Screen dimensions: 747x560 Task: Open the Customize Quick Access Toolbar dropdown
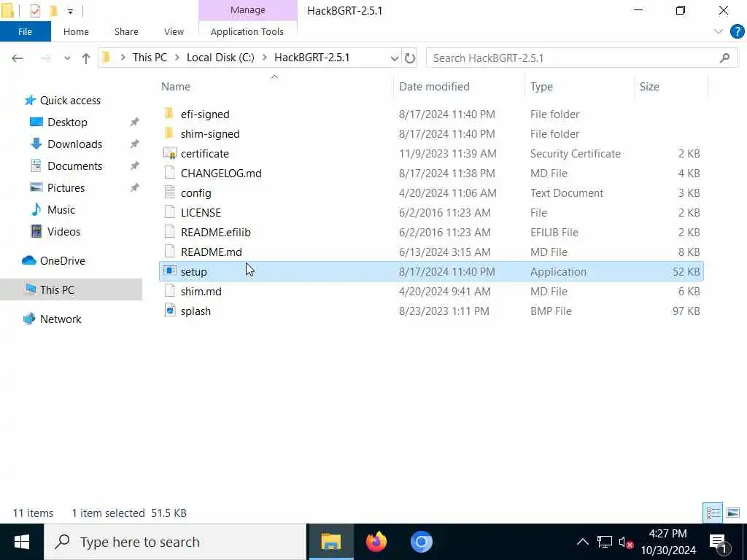pos(70,11)
